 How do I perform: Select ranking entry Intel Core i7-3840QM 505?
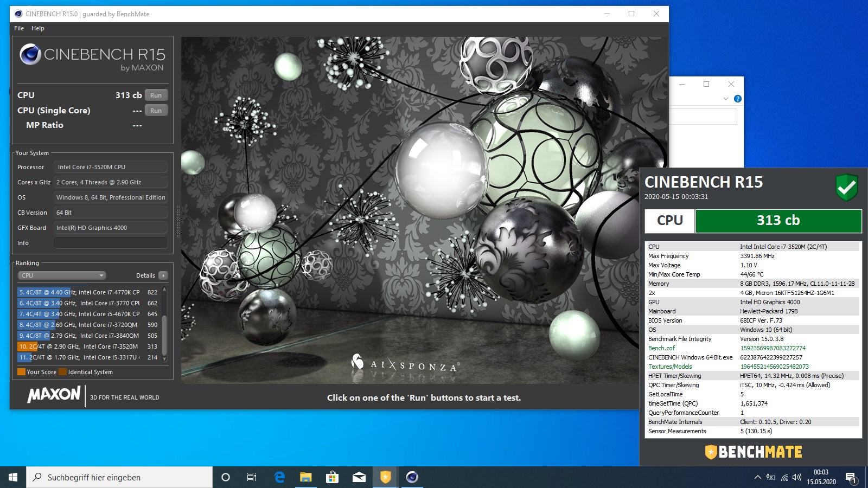(x=88, y=336)
